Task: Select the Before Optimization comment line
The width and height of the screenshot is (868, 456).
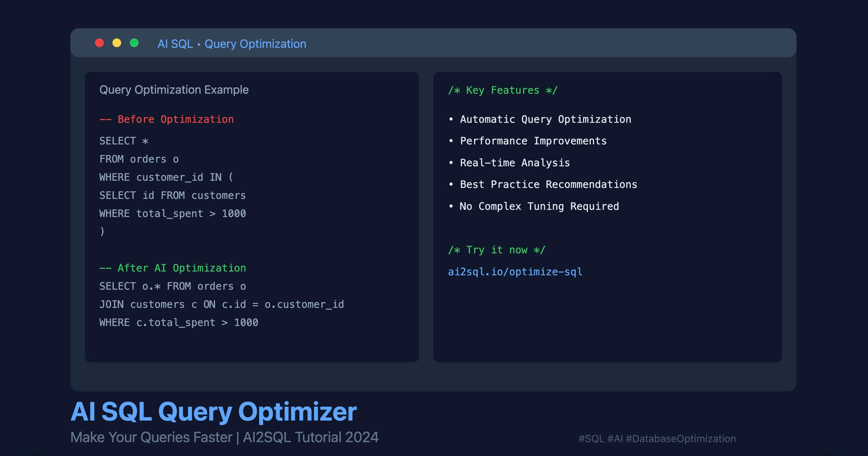Action: pyautogui.click(x=167, y=119)
